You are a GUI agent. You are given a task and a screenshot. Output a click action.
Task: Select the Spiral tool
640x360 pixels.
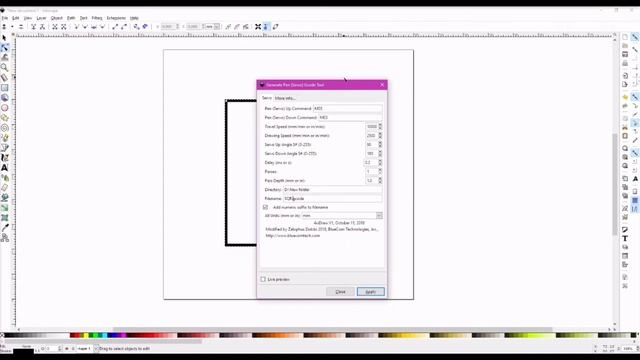4,128
